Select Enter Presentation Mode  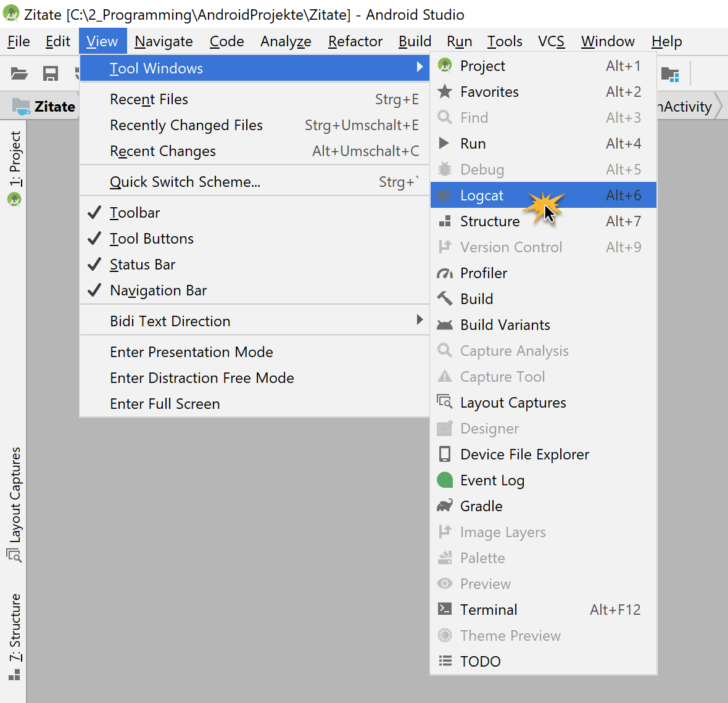254,352
